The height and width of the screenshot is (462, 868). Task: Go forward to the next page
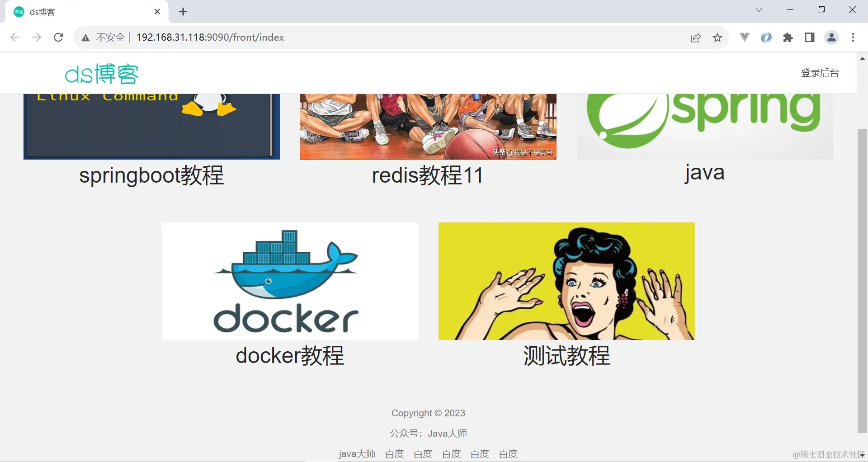37,38
